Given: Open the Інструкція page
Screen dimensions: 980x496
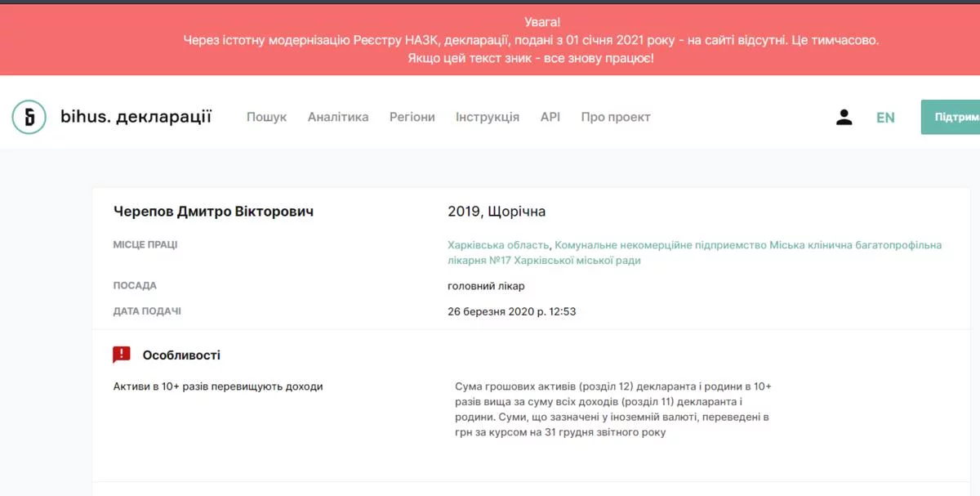Looking at the screenshot, I should point(488,117).
